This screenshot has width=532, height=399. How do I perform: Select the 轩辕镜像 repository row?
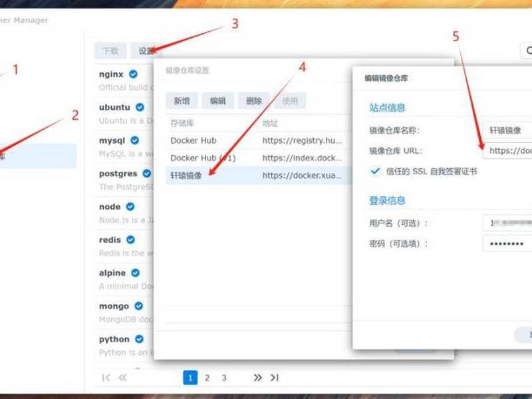click(x=259, y=176)
